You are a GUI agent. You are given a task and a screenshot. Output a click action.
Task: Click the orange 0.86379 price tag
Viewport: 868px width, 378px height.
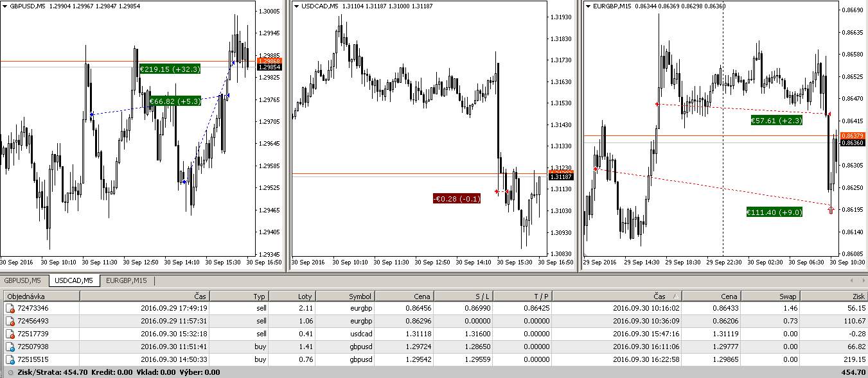tap(853, 135)
